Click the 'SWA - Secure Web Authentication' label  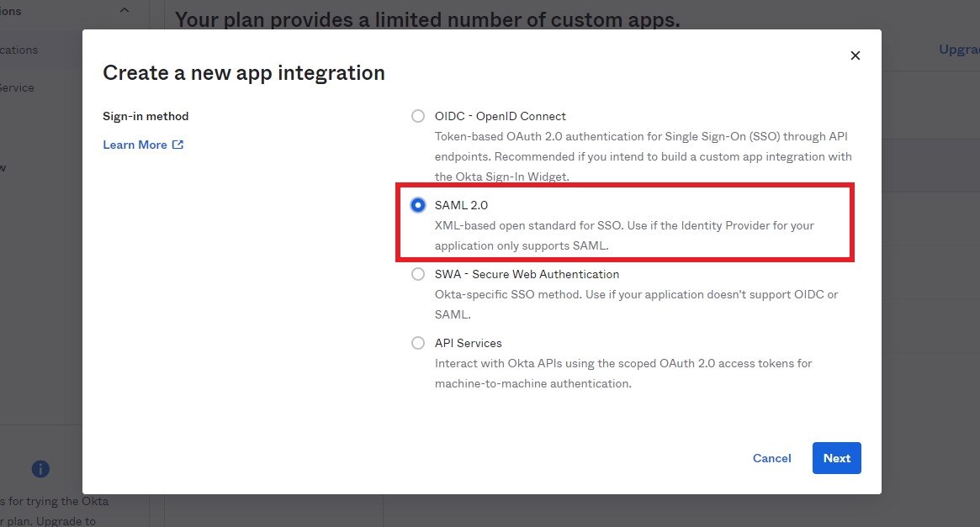(527, 274)
